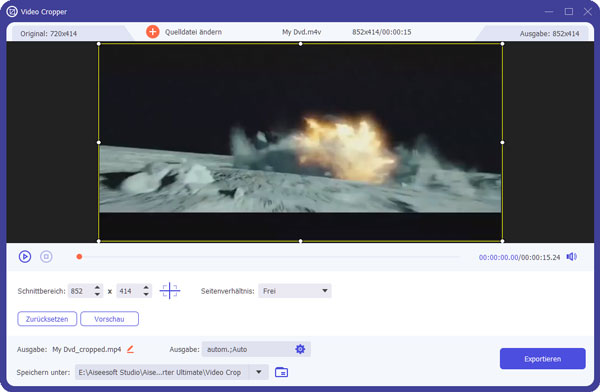Increase crop width with the up arrow
The height and width of the screenshot is (392, 600).
97,287
